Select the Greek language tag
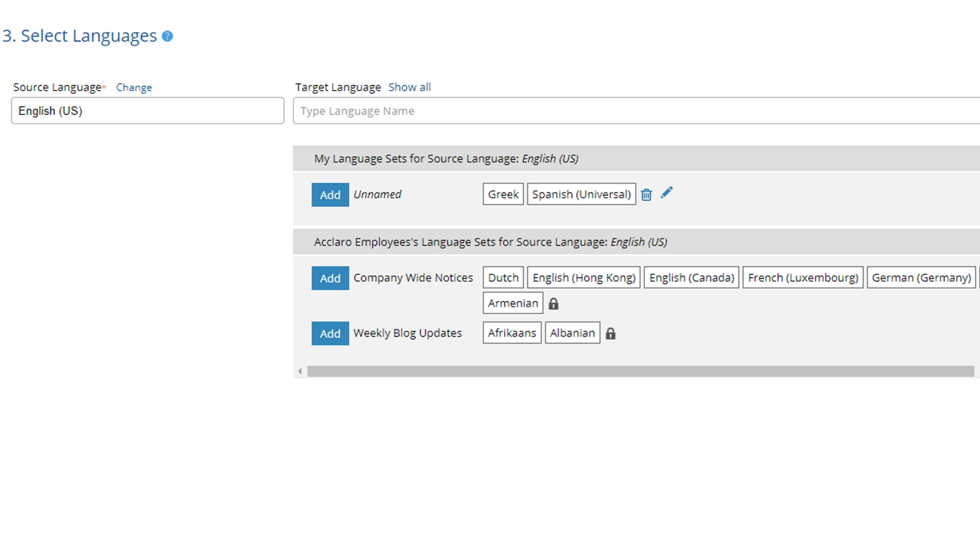 503,194
